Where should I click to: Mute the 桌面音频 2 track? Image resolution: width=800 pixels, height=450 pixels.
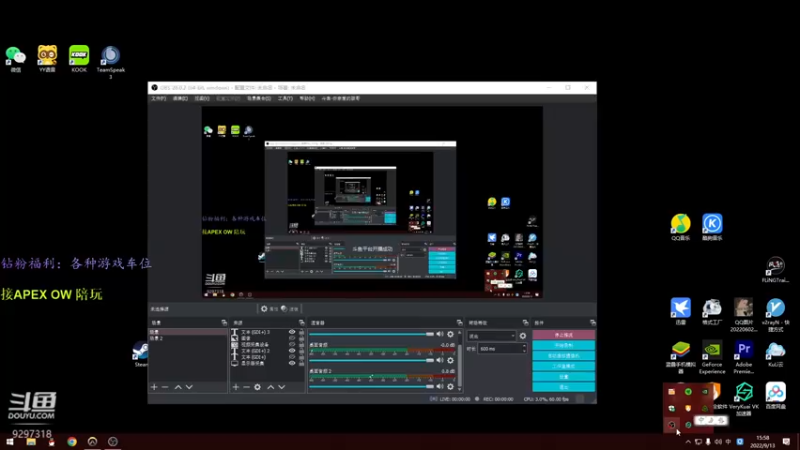(440, 386)
